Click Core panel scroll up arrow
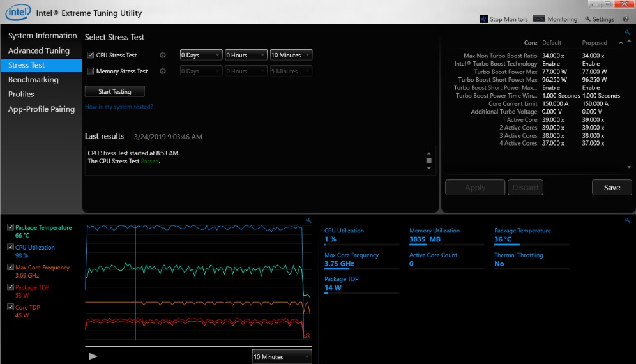636x364 pixels. [x=629, y=41]
